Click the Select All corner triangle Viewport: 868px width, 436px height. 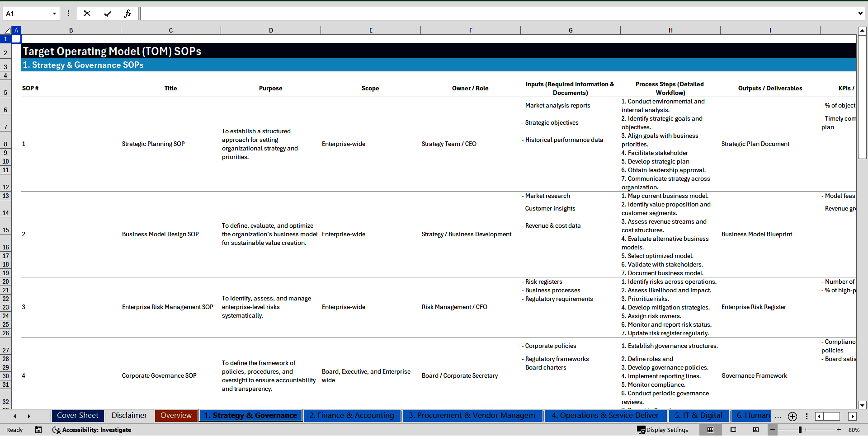(7, 30)
